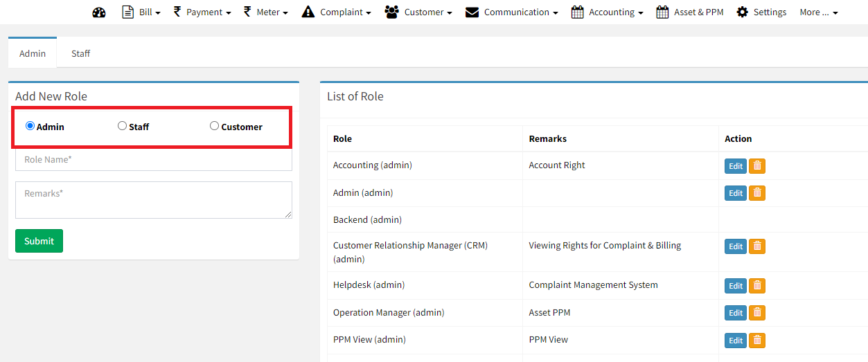This screenshot has width=868, height=362.
Task: Expand the Bill dropdown menu
Action: 141,12
